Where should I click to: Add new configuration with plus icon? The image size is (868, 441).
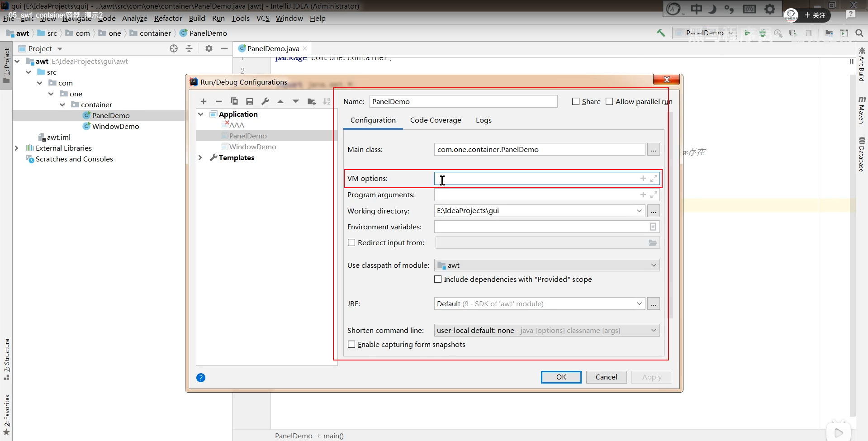coord(204,101)
